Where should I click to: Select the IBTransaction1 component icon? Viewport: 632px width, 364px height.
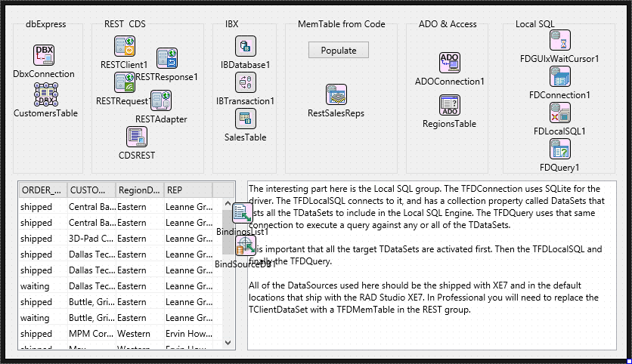(x=246, y=82)
